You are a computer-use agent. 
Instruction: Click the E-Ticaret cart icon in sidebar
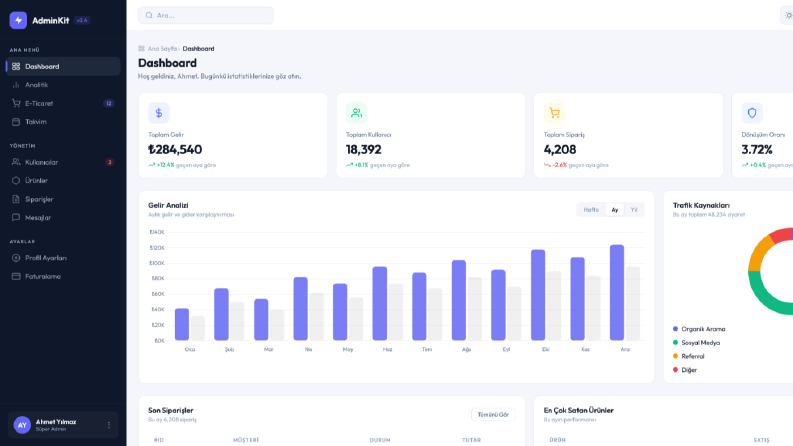(16, 103)
